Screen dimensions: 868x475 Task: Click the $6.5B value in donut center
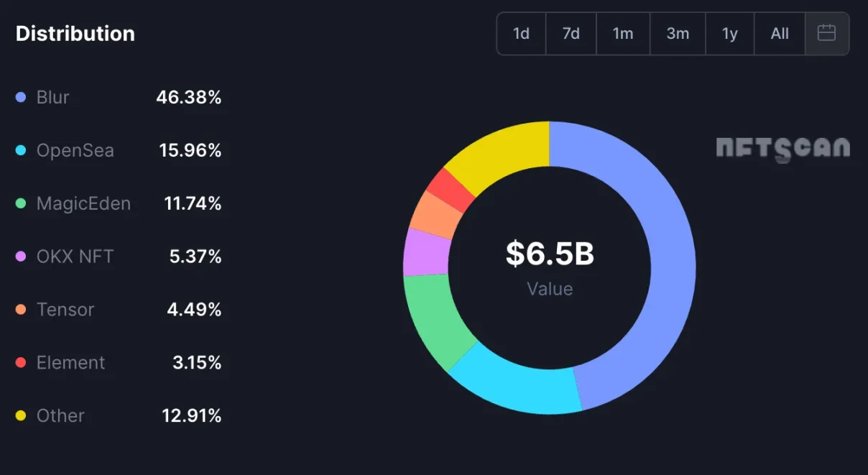(550, 254)
